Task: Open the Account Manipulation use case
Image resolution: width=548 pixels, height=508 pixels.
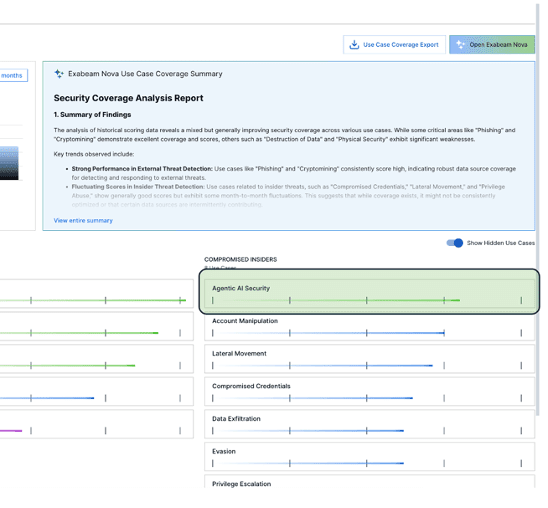Action: (369, 326)
